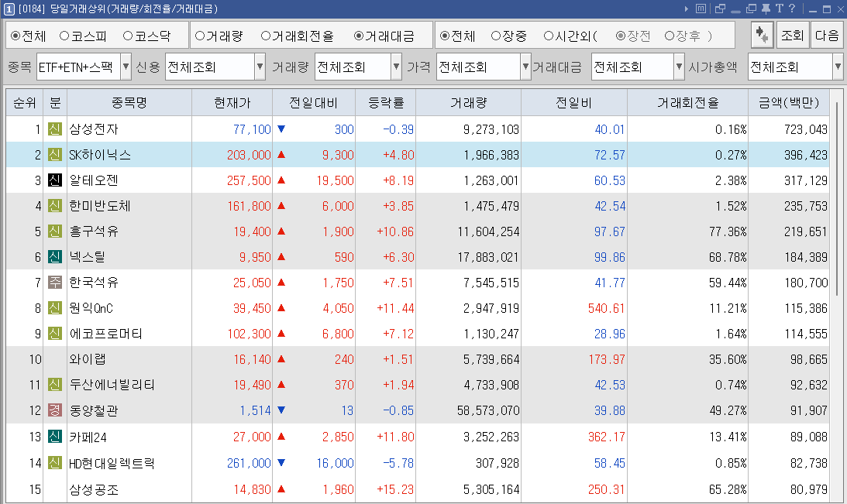Click the red up triangle in 알테오젠 row
The width and height of the screenshot is (847, 504).
281,180
